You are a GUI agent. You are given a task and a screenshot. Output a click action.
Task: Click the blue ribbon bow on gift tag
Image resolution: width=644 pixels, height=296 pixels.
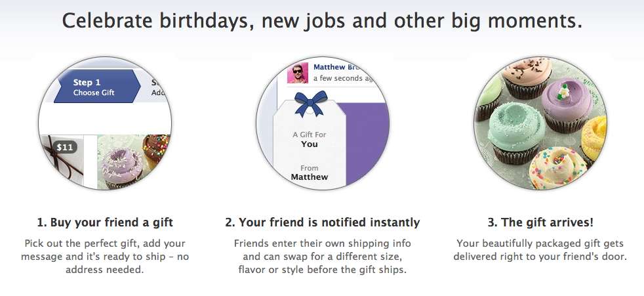(x=311, y=103)
